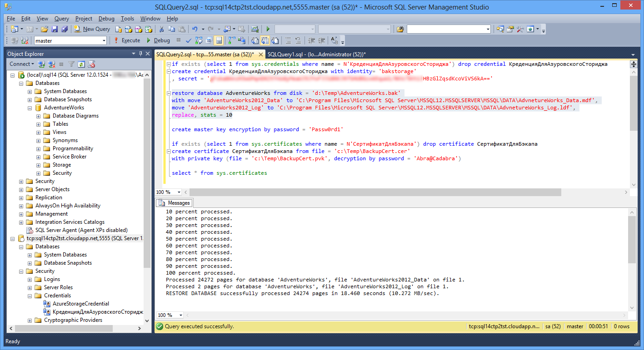Open the Connect menu in Object Explorer
644x350 pixels.
click(x=22, y=64)
